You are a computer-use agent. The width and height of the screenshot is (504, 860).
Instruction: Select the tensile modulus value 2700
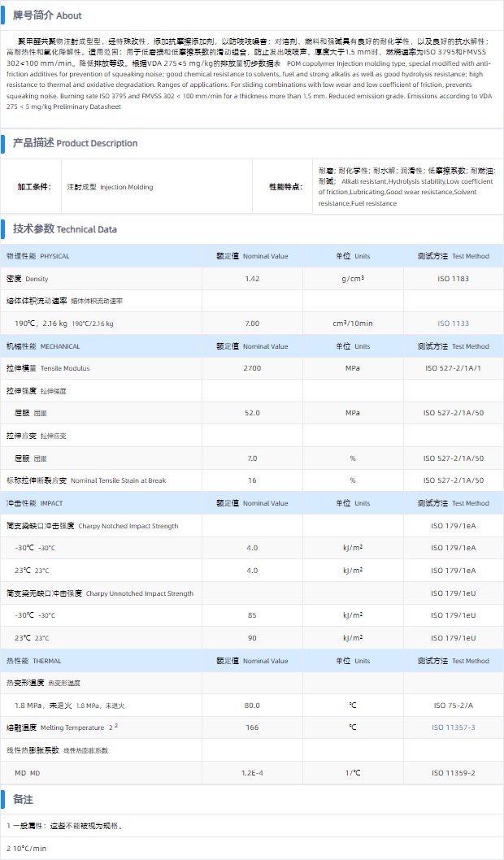pos(252,368)
